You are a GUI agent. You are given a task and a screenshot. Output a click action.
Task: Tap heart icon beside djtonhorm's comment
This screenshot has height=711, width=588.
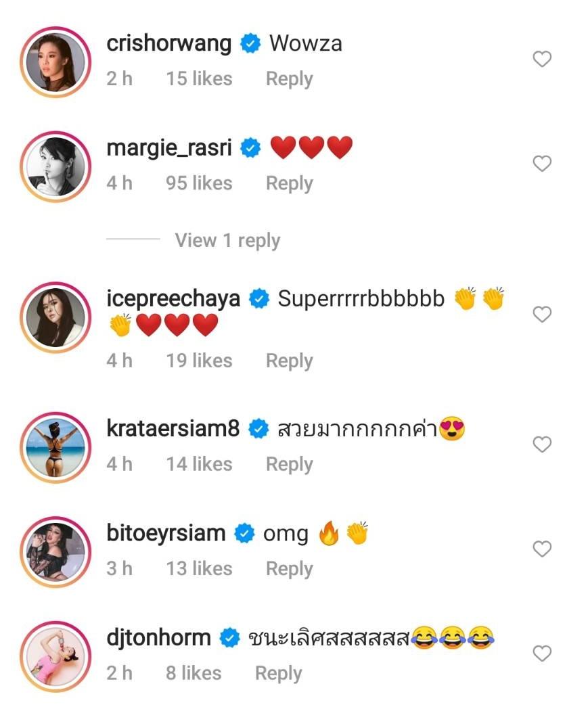tap(542, 653)
